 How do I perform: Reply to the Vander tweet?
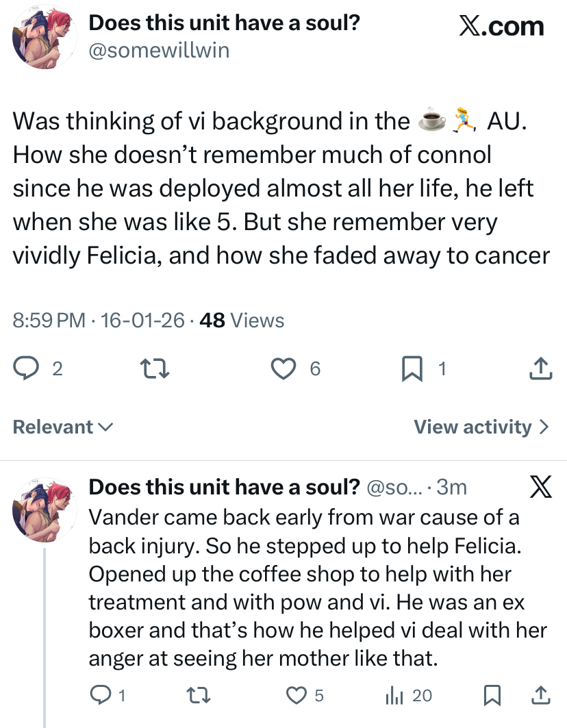[100, 696]
